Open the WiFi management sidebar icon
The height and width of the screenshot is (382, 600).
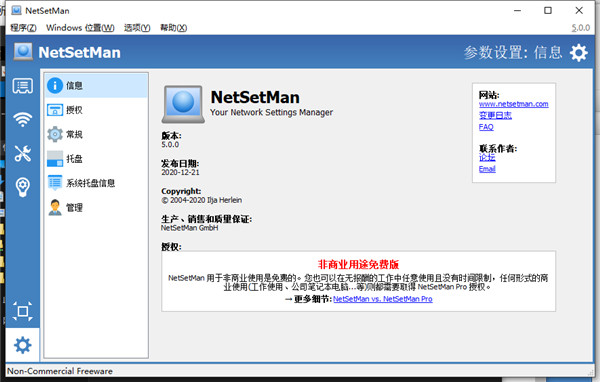tap(23, 119)
